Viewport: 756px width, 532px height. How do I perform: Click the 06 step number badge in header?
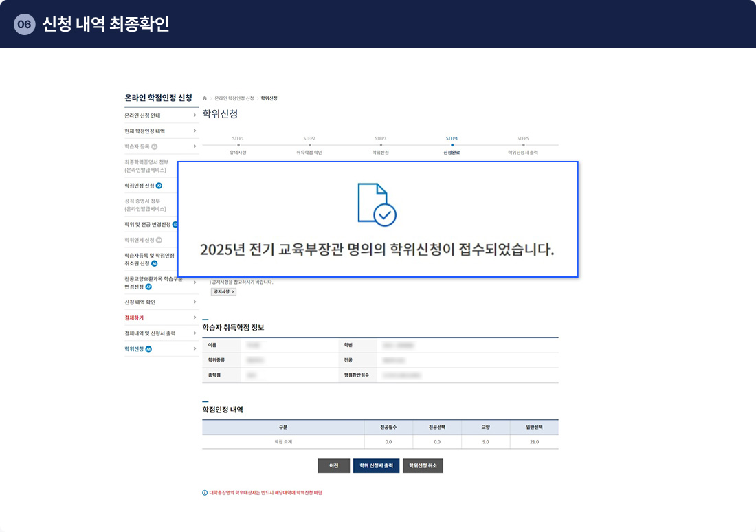[x=24, y=25]
